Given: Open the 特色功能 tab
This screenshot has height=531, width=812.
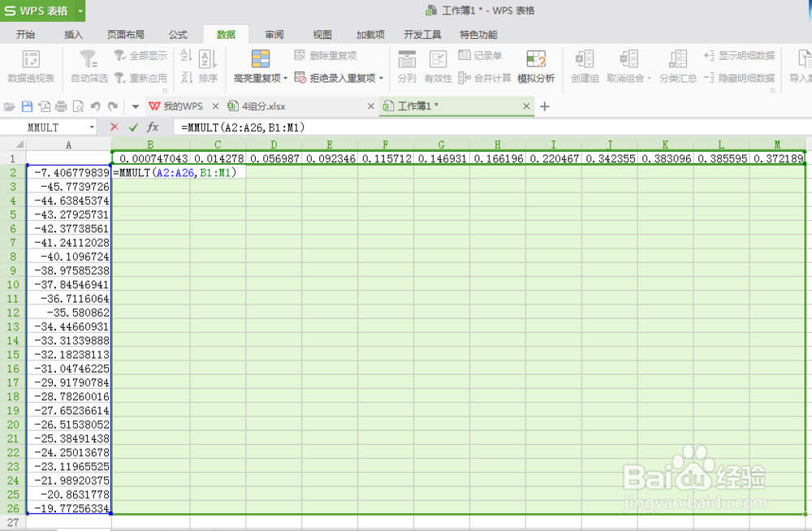Looking at the screenshot, I should point(478,35).
